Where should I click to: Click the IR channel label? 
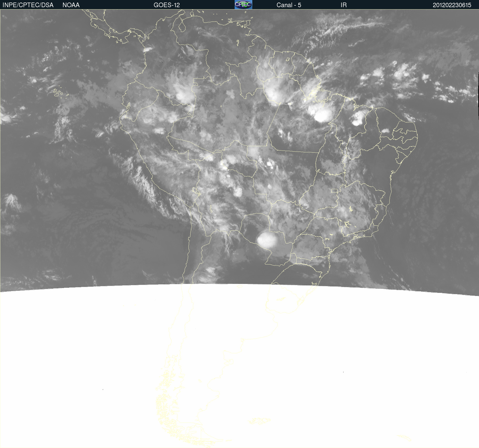point(343,5)
